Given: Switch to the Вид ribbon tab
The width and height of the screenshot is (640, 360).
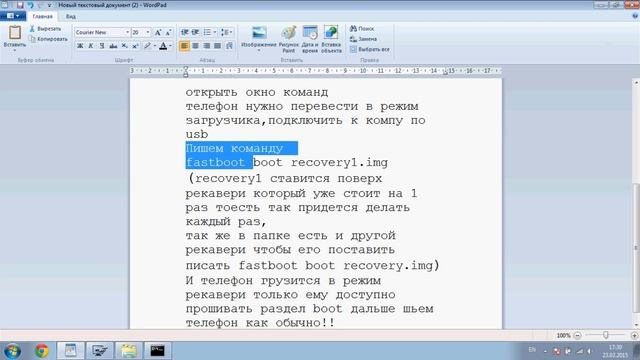Looking at the screenshot, I should pos(71,16).
